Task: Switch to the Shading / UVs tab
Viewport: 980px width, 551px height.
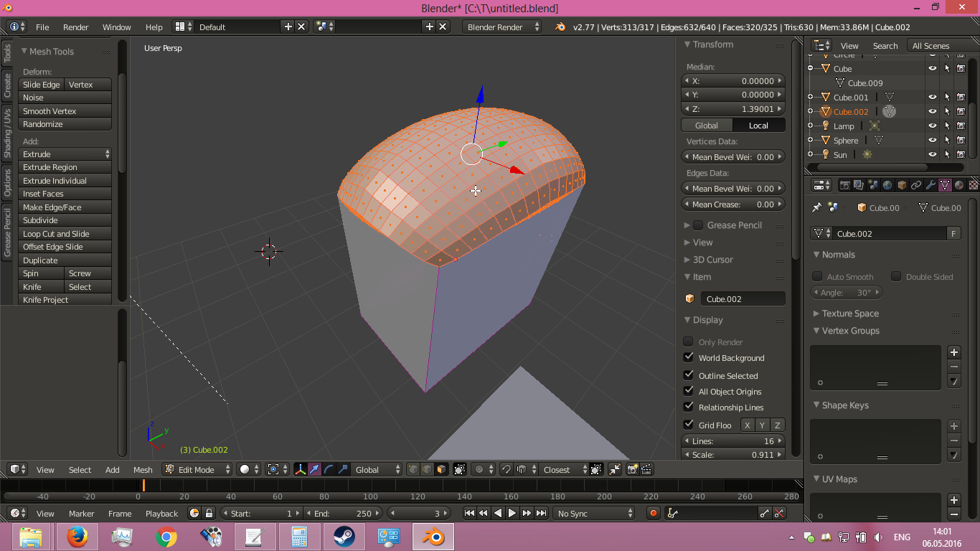Action: (x=7, y=133)
